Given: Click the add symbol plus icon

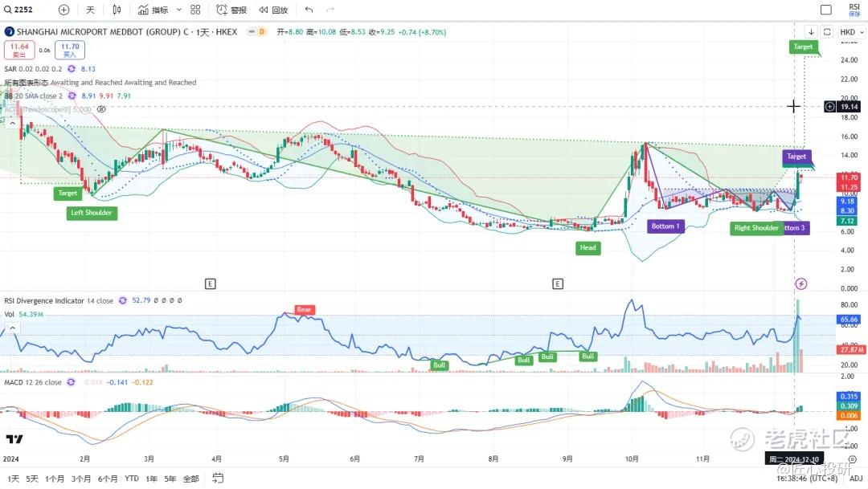Looking at the screenshot, I should coord(63,10).
